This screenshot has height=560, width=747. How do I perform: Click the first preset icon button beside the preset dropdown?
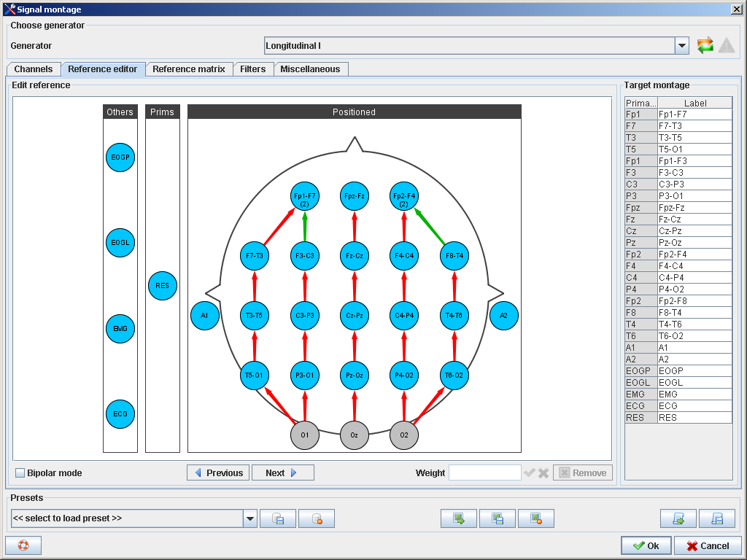point(278,518)
